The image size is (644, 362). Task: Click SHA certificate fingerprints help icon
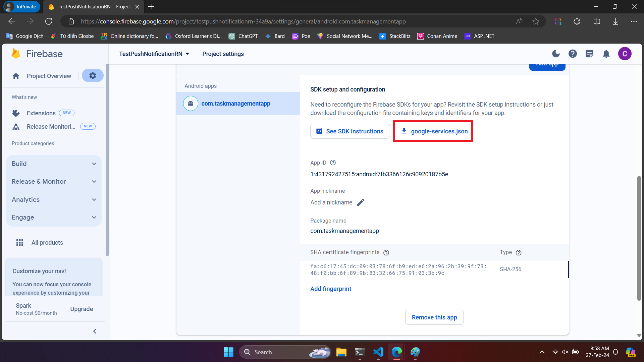click(386, 253)
